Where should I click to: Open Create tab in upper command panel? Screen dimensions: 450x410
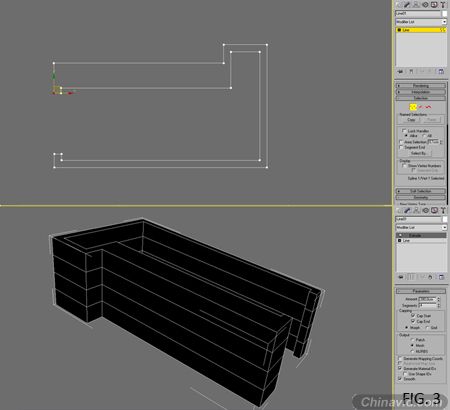click(x=399, y=4)
